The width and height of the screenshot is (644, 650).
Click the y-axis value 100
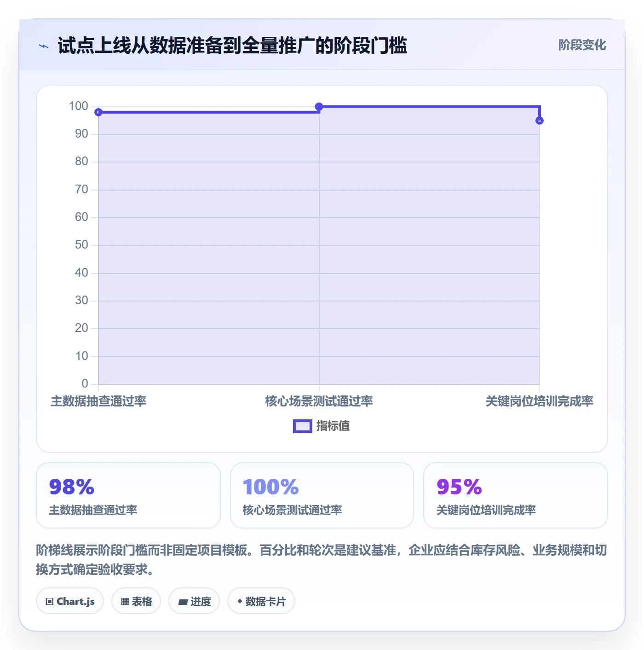pos(78,106)
